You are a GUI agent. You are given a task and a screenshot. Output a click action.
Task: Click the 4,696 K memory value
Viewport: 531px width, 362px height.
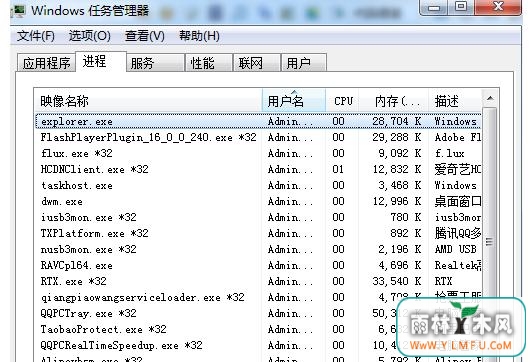400,265
